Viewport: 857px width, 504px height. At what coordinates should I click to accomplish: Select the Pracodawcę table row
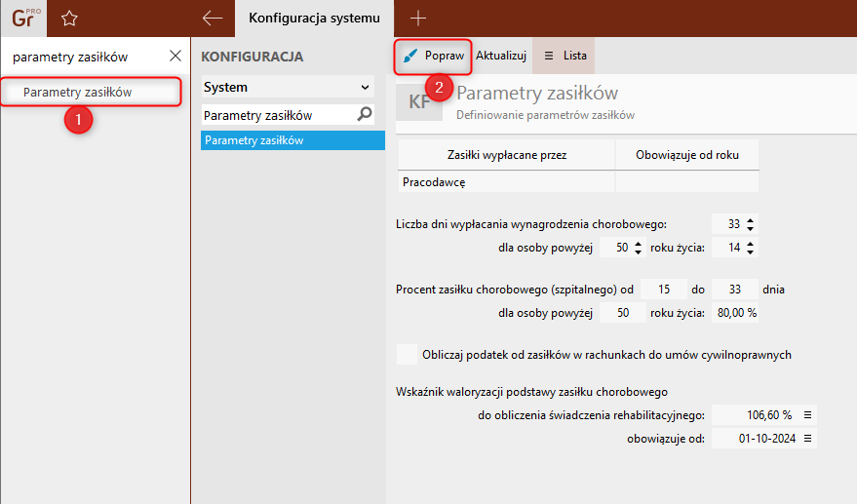[x=578, y=182]
